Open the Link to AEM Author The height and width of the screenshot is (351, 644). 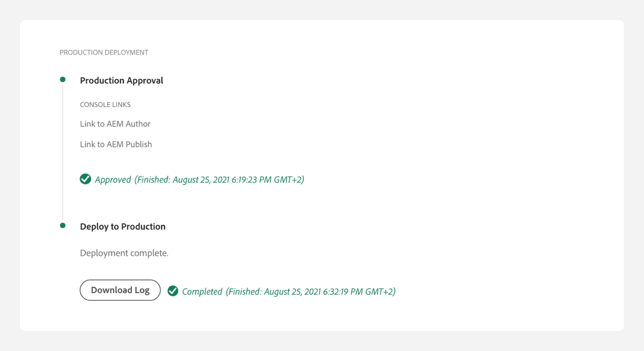[115, 124]
